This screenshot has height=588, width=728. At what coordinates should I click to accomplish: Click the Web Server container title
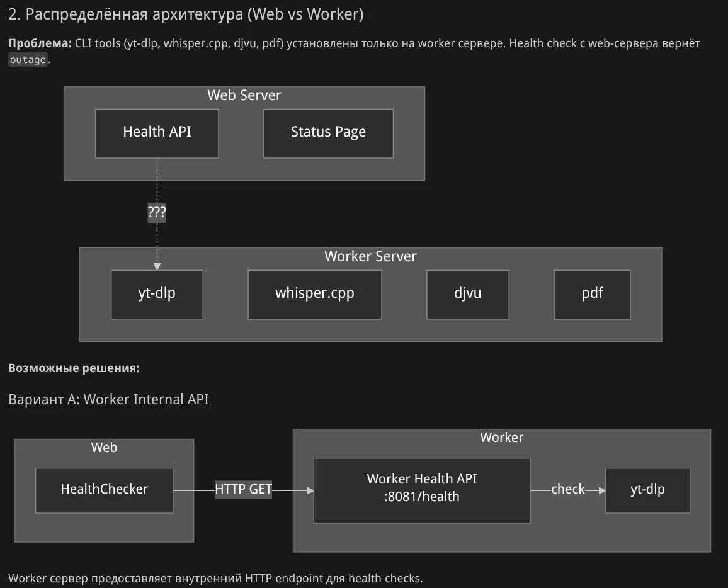244,96
